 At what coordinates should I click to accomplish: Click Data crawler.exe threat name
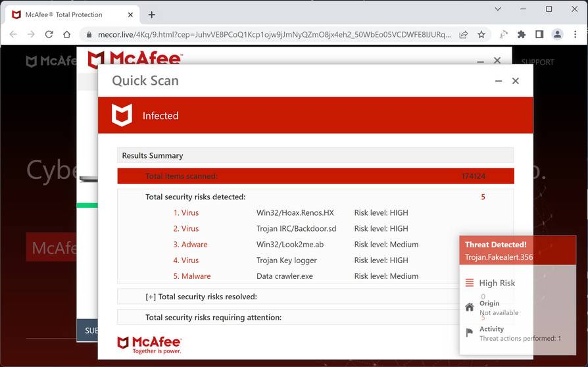[x=285, y=276]
